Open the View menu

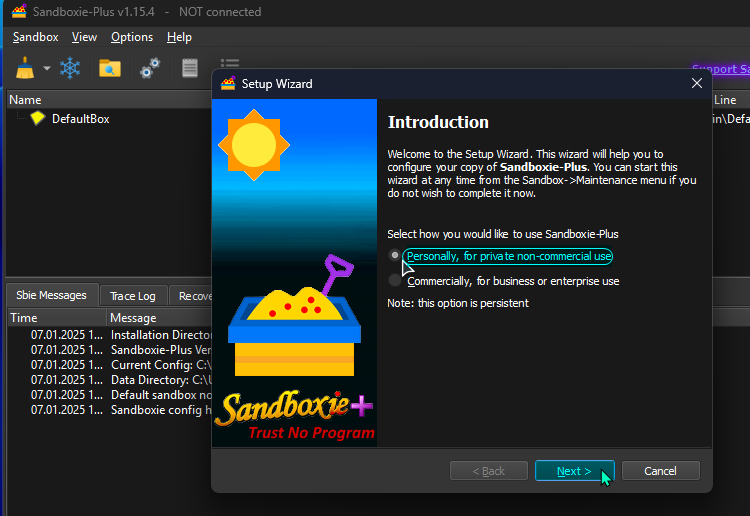(x=84, y=37)
